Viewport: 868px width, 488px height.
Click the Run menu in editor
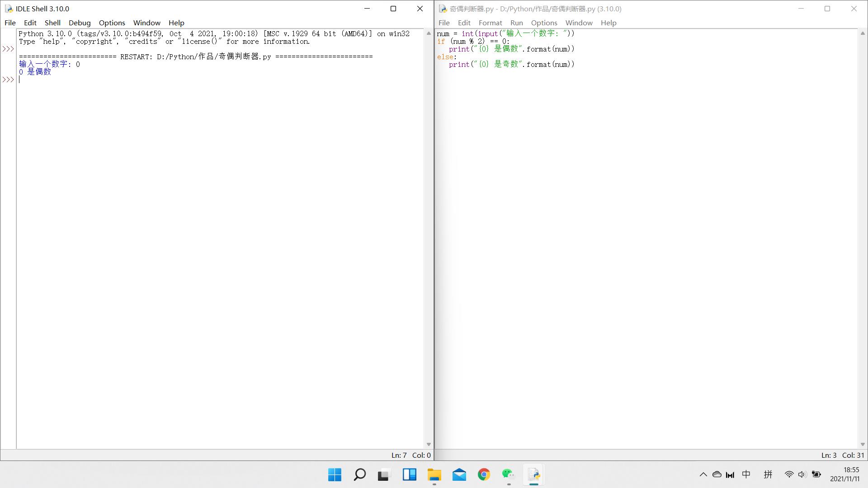[516, 23]
